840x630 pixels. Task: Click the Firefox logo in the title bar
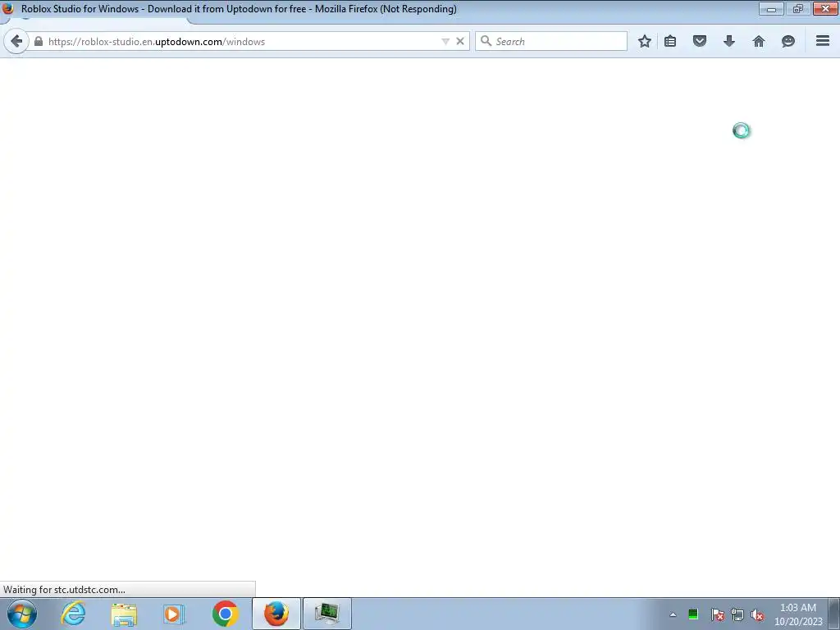point(8,8)
